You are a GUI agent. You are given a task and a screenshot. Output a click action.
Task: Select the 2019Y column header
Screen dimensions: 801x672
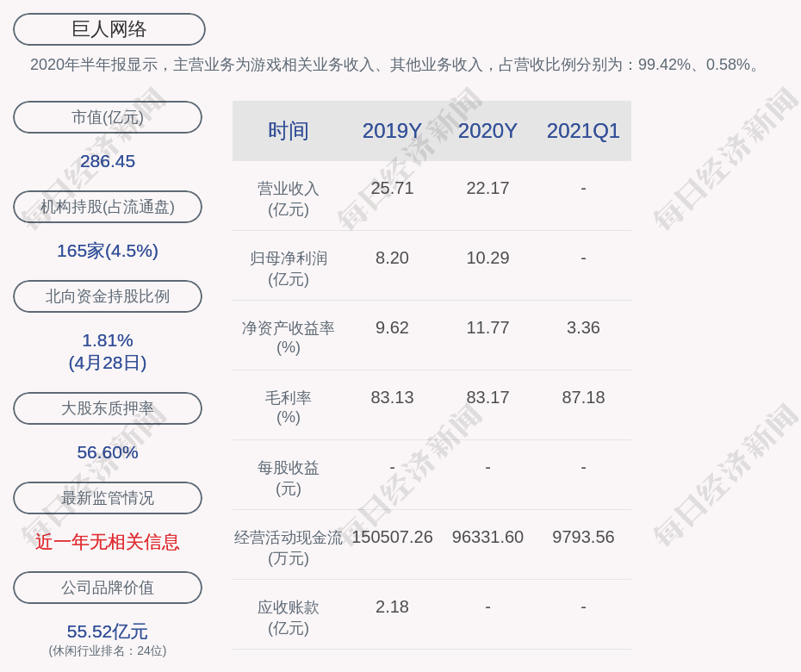[392, 131]
